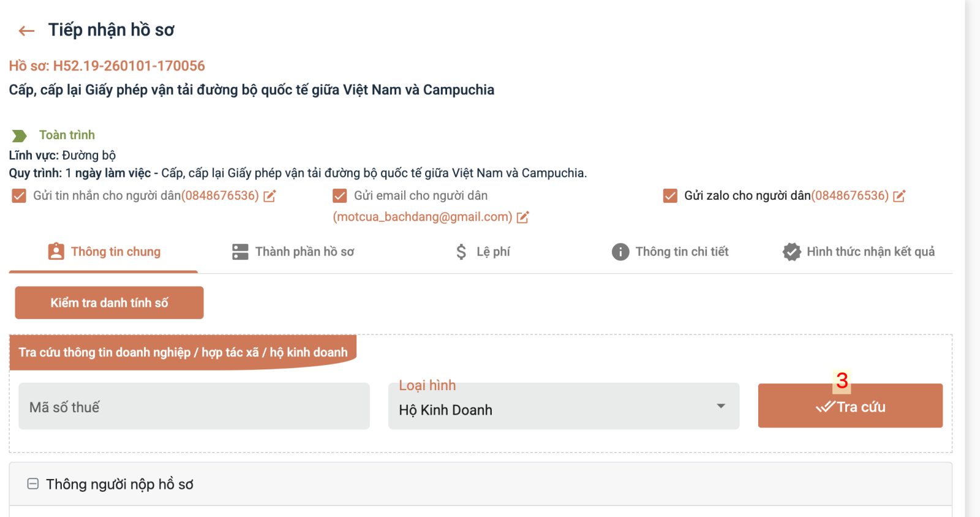Click the Mã số thuế input field
Image resolution: width=980 pixels, height=517 pixels.
coord(194,407)
